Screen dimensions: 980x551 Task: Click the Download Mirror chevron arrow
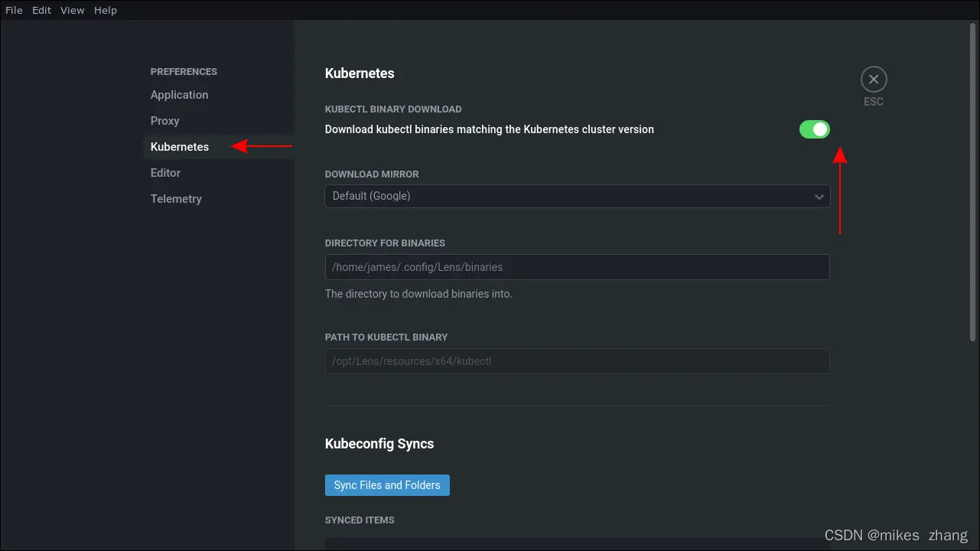[x=819, y=197]
